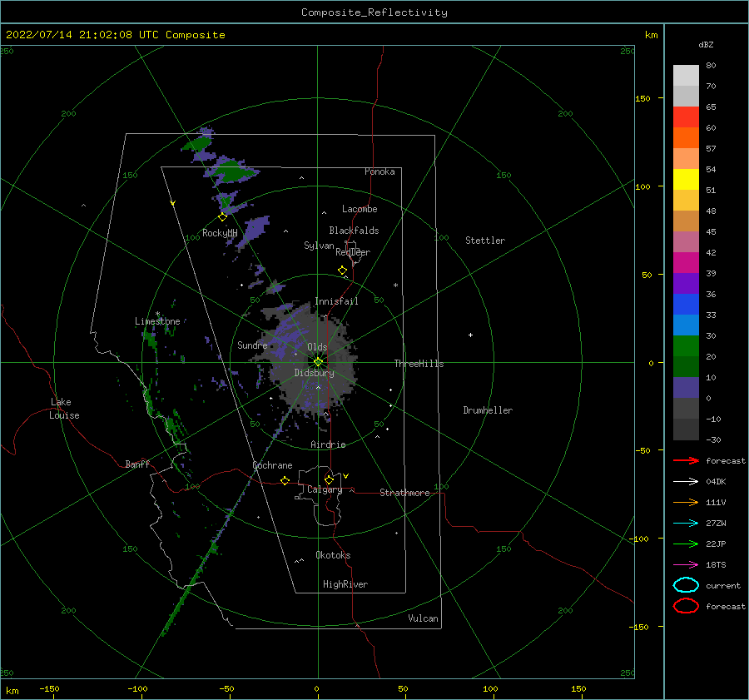Click the red forecast ellipse icon
The image size is (749, 700).
[x=686, y=606]
